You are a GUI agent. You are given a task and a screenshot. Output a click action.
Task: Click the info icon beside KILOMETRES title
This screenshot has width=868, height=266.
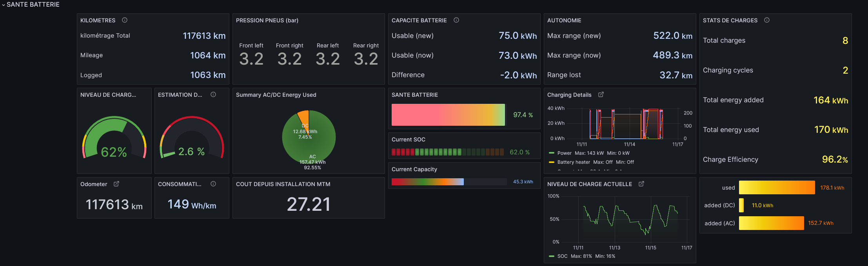click(x=125, y=20)
